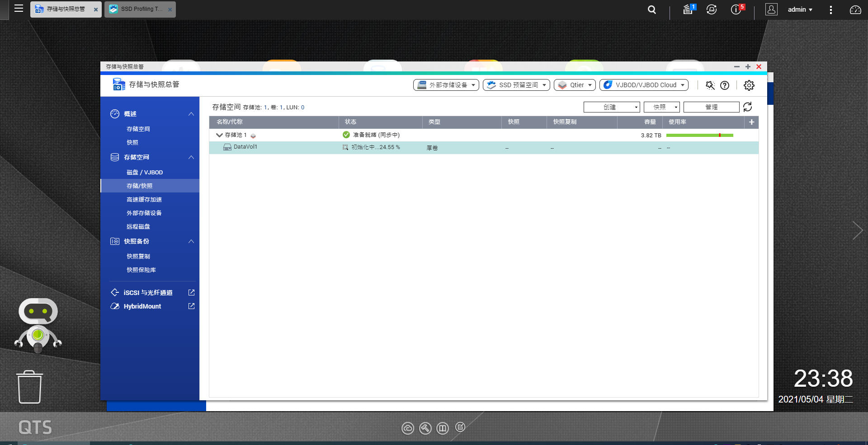Sort by 使用率 column header
868x445 pixels.
[x=703, y=122]
